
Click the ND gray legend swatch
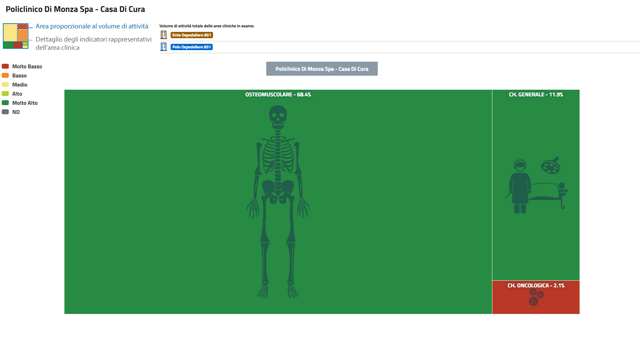[x=5, y=112]
